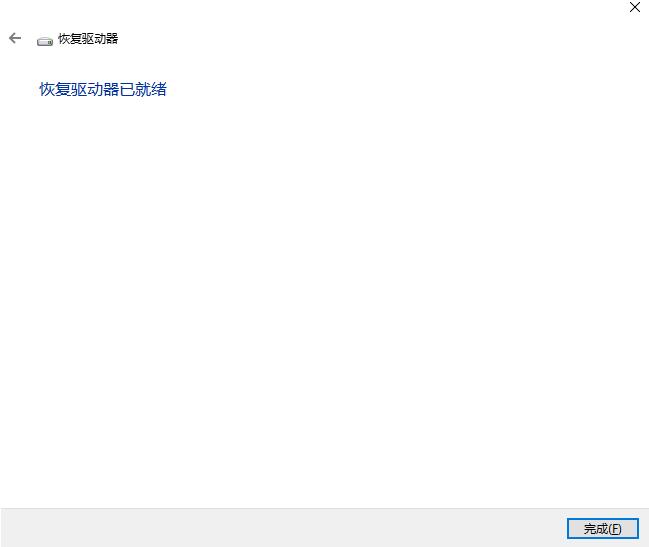
Task: Exit the wizard via the corner X
Action: [635, 7]
